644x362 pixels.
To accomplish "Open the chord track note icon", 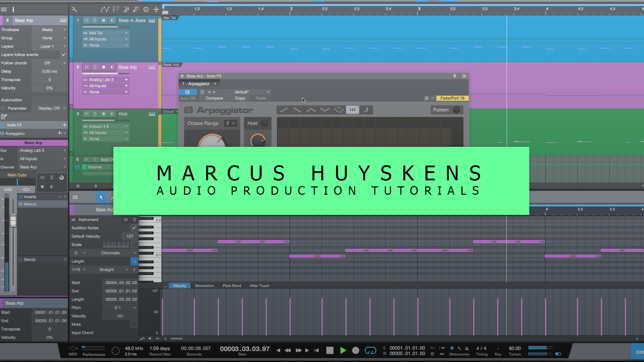I will click(x=136, y=9).
